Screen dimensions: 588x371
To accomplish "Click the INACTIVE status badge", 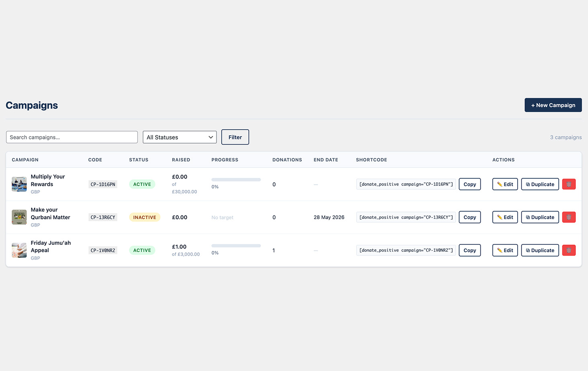I will [145, 217].
